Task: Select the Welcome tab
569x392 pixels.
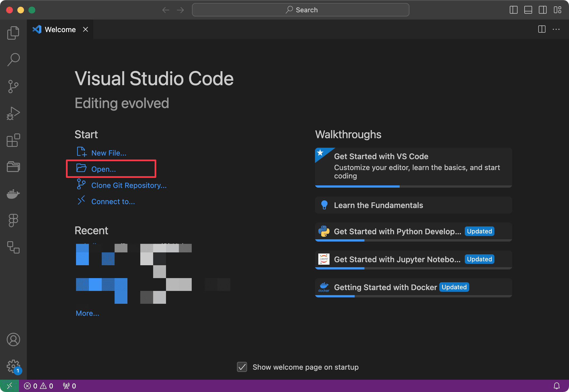Action: (x=60, y=30)
